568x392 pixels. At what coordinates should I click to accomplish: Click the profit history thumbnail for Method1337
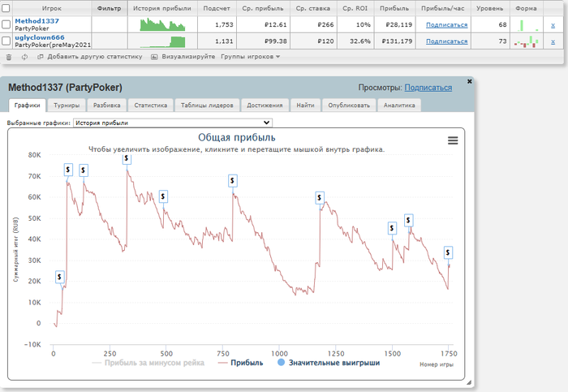[162, 24]
